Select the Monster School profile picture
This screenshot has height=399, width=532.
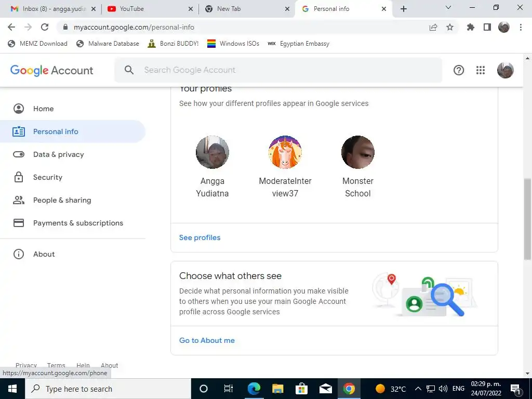(x=357, y=152)
